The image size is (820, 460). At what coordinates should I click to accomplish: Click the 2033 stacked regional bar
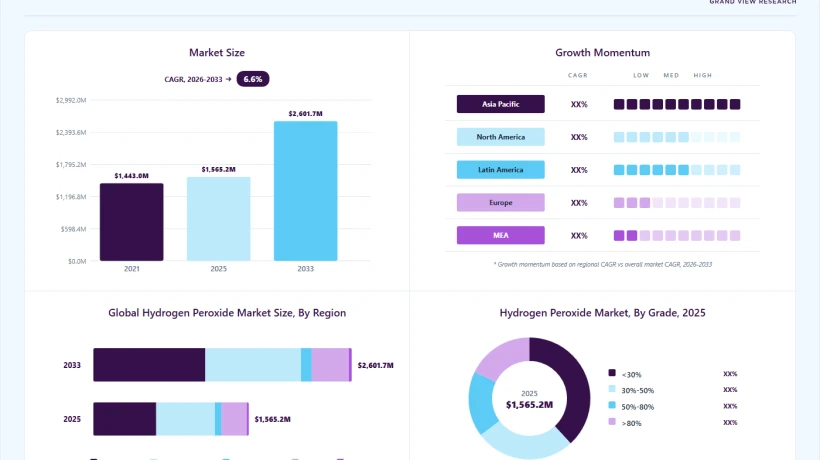[222, 365]
